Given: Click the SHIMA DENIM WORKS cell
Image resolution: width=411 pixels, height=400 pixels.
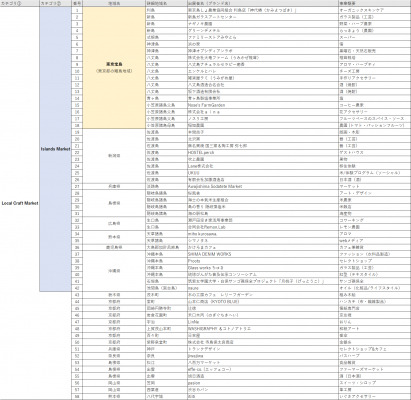Looking at the screenshot, I should point(263,254).
